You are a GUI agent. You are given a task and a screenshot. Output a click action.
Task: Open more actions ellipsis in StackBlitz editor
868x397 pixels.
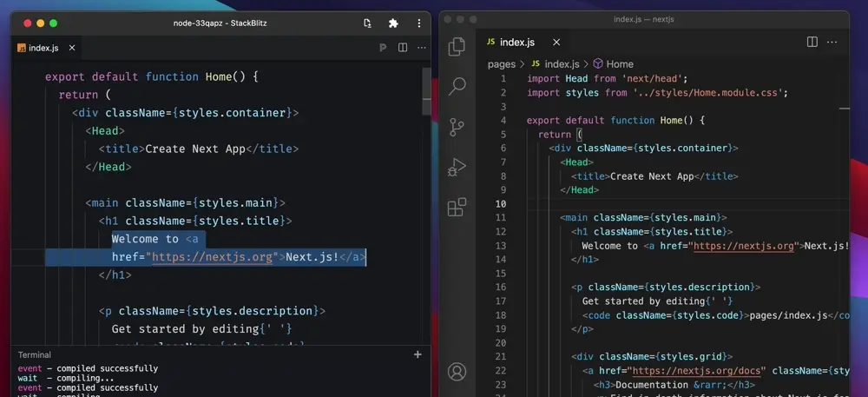(422, 48)
